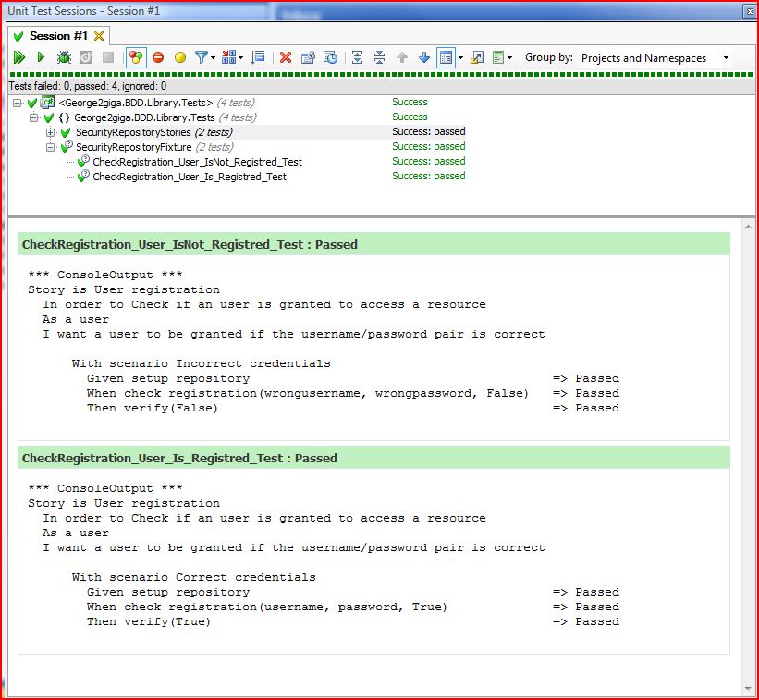This screenshot has width=759, height=700.
Task: Click the funnel filter icon
Action: tap(201, 57)
